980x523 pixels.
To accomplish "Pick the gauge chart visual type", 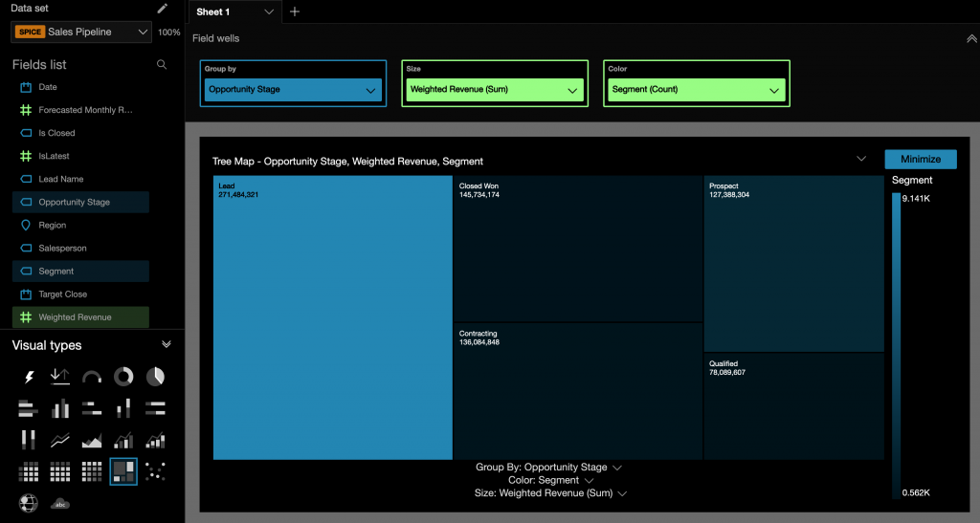I will [x=92, y=377].
